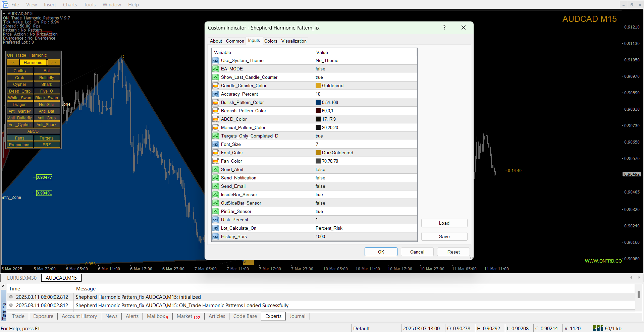Switch to the Colors tab
The width and height of the screenshot is (644, 332).
271,41
